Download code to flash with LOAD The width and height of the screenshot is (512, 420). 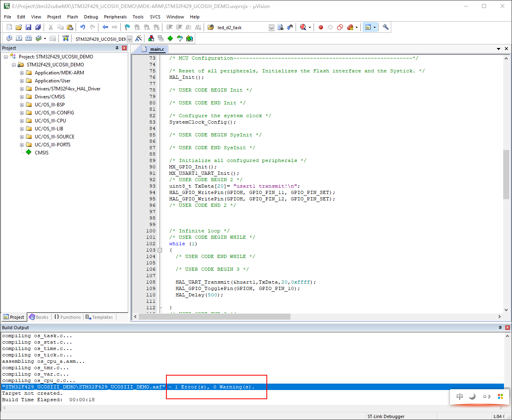66,38
